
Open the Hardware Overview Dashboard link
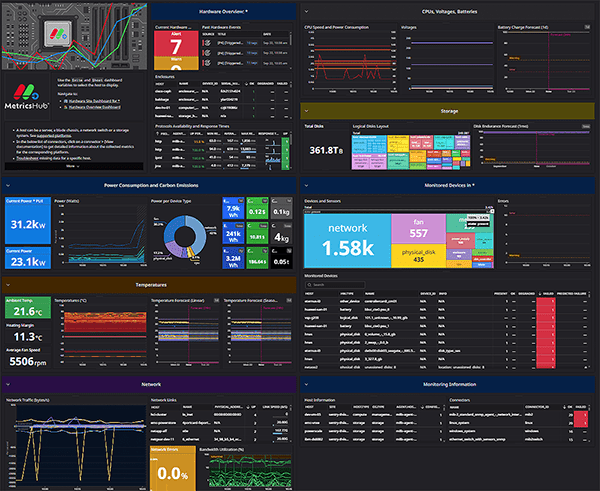pyautogui.click(x=96, y=107)
